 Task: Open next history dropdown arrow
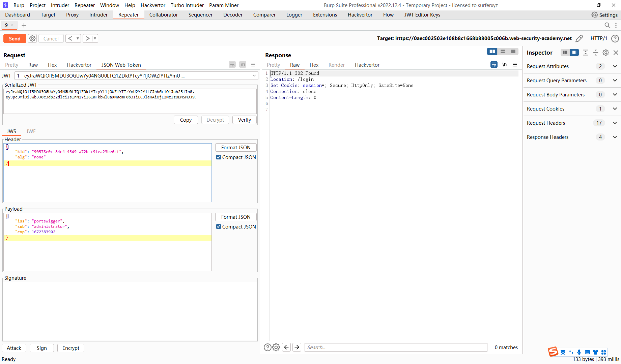click(95, 38)
